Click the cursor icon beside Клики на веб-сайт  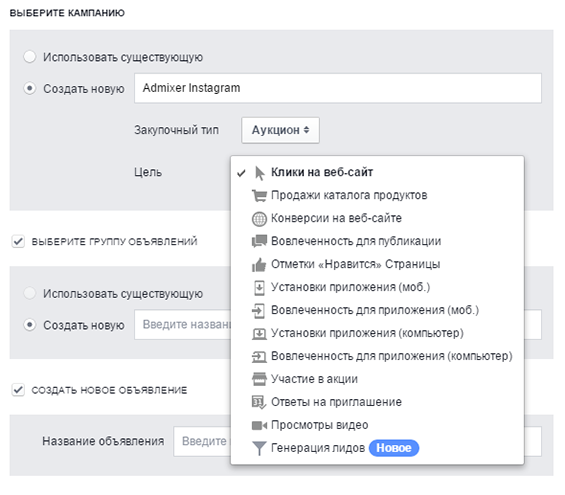click(x=259, y=173)
